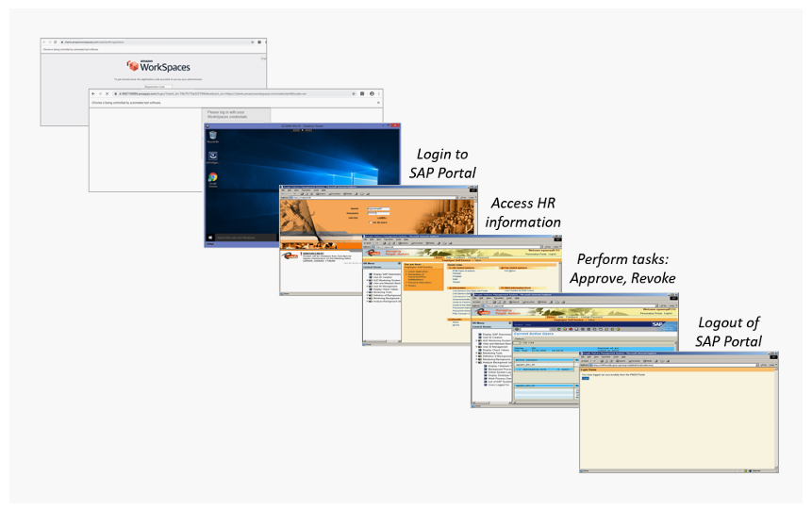Click address bar in logout window
Screen dimensions: 812x510
point(674,365)
